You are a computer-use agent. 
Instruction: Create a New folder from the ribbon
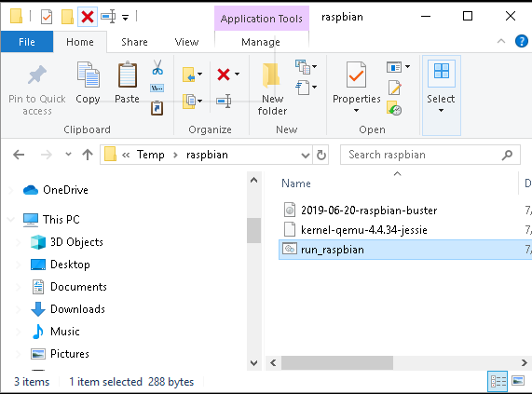(272, 88)
